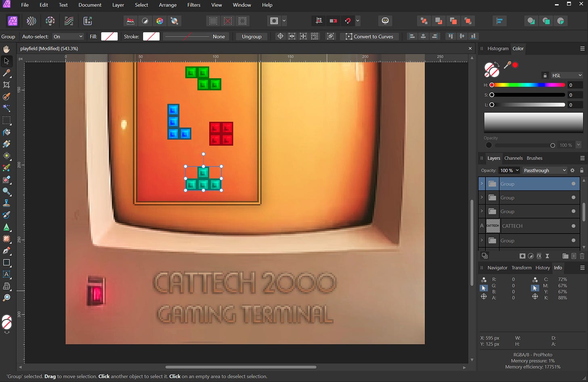Choose the Artistic Text tool
This screenshot has height=382, width=588.
tap(6, 274)
